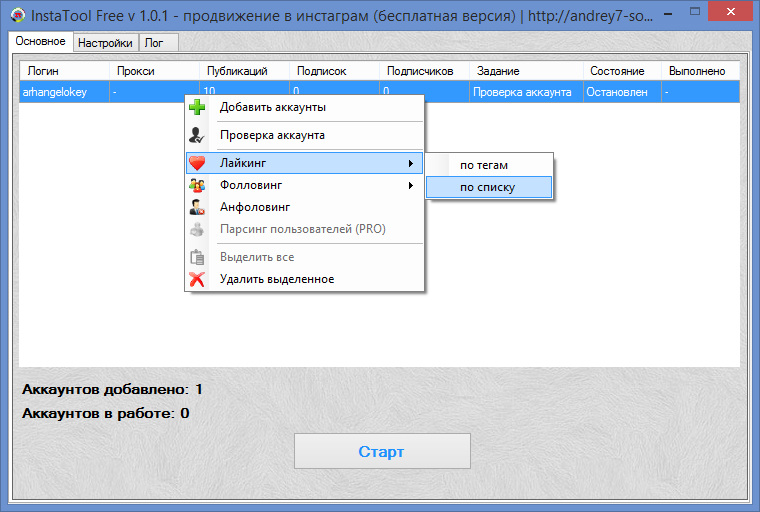Click Аккаунтов в работе: 0 label

tap(106, 413)
